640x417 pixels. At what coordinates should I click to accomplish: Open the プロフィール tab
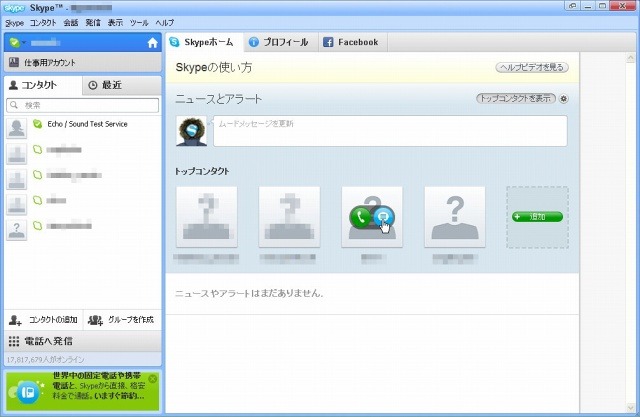click(x=281, y=42)
